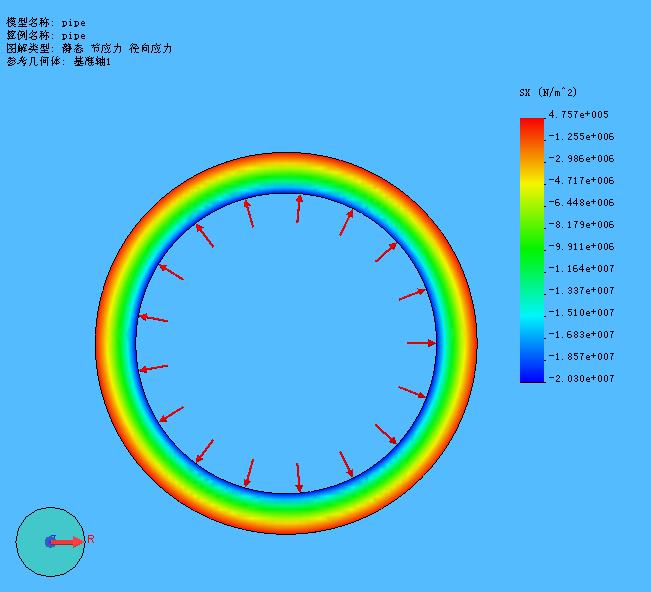
Task: Select the model name line 模型名称: pipe
Action: (x=46, y=22)
